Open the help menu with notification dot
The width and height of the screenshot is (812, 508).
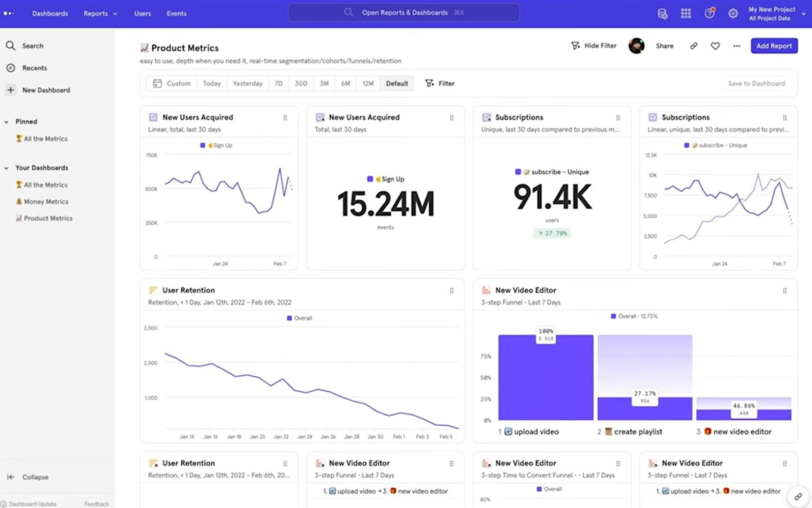pyautogui.click(x=709, y=13)
